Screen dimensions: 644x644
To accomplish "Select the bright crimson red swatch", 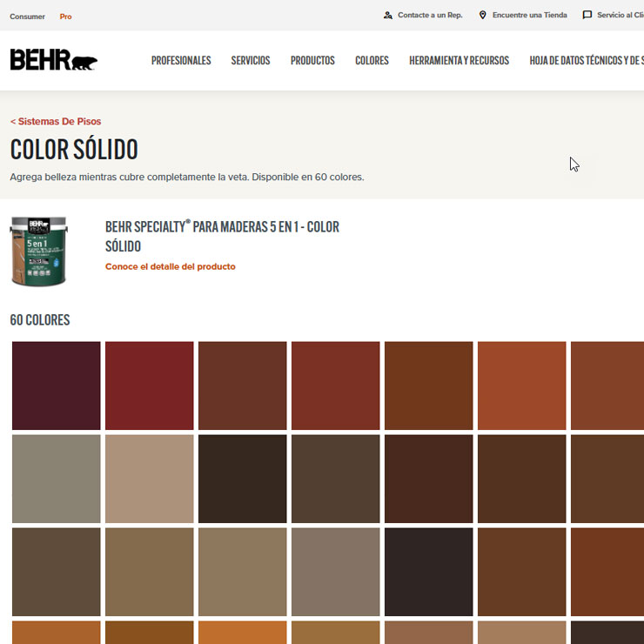I will click(150, 386).
